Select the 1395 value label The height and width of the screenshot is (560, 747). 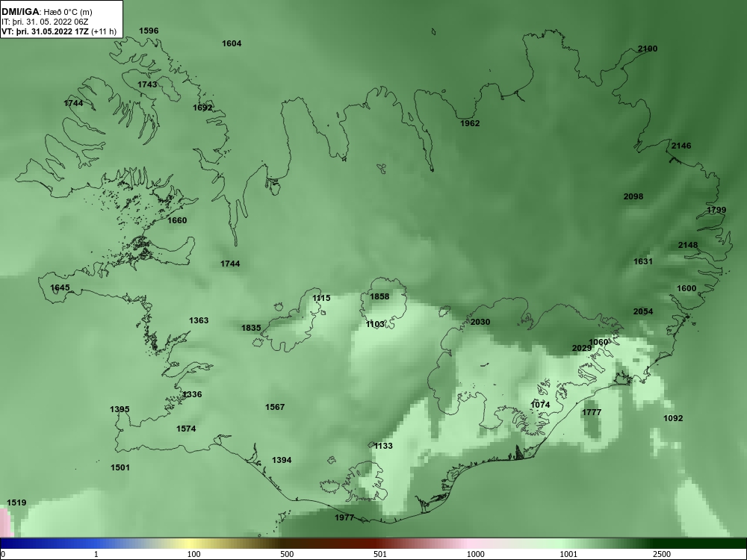(x=120, y=409)
